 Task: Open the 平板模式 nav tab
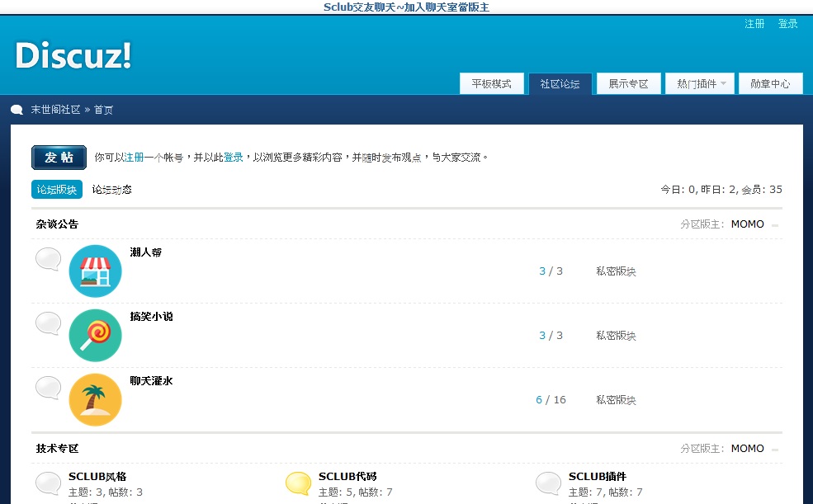tap(492, 84)
